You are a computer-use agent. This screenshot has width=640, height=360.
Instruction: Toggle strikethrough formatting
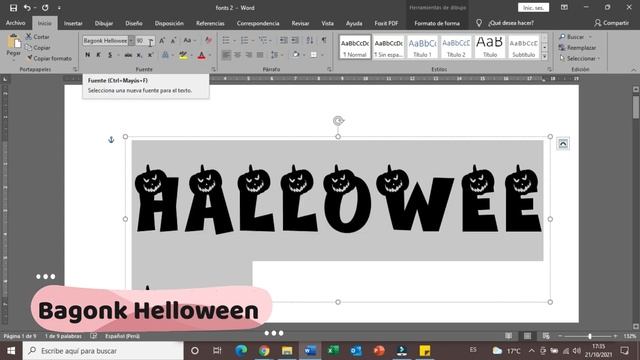128,55
